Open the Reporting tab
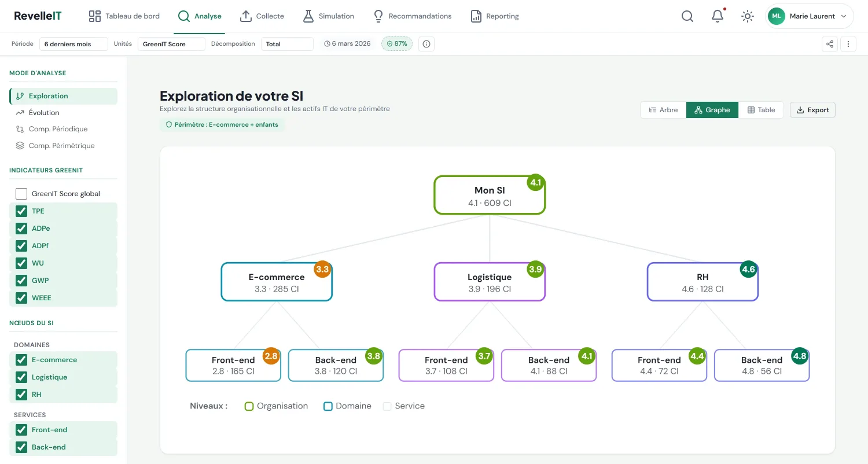 point(495,16)
